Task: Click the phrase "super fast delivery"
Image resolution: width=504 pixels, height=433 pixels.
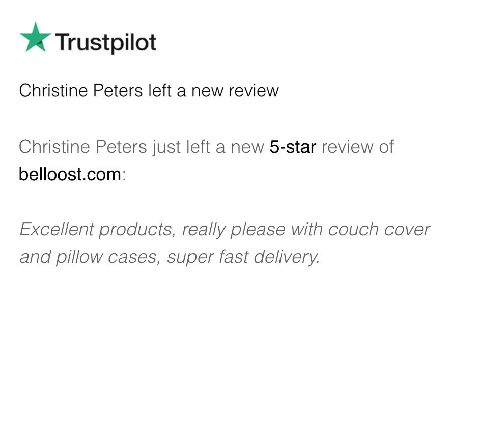Action: (x=243, y=257)
